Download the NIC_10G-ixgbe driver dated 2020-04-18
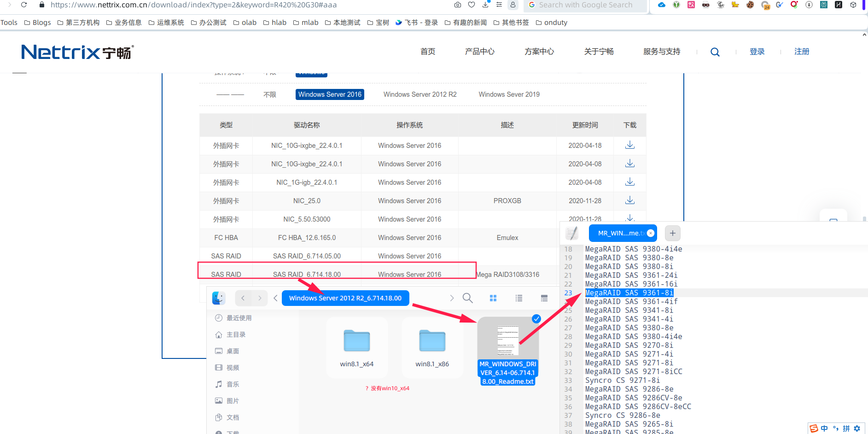This screenshot has height=434, width=868. pyautogui.click(x=629, y=145)
